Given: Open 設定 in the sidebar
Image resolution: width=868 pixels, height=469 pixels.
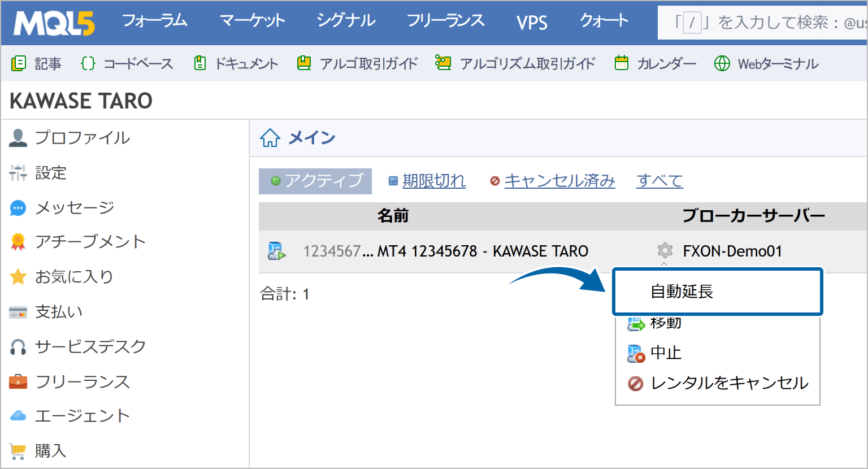Looking at the screenshot, I should tap(51, 173).
